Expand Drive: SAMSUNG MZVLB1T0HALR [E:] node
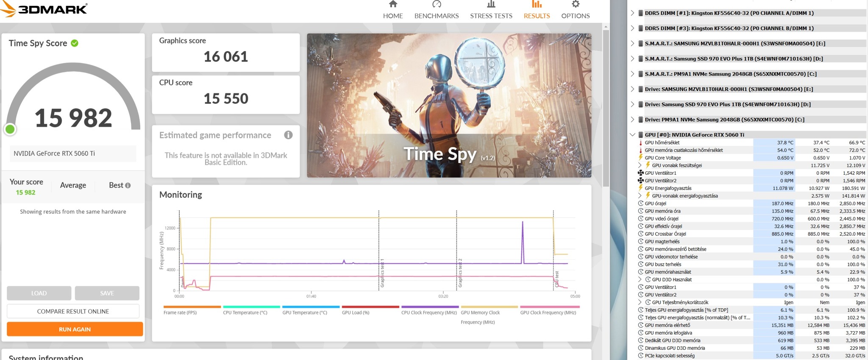This screenshot has height=360, width=868. [x=632, y=89]
